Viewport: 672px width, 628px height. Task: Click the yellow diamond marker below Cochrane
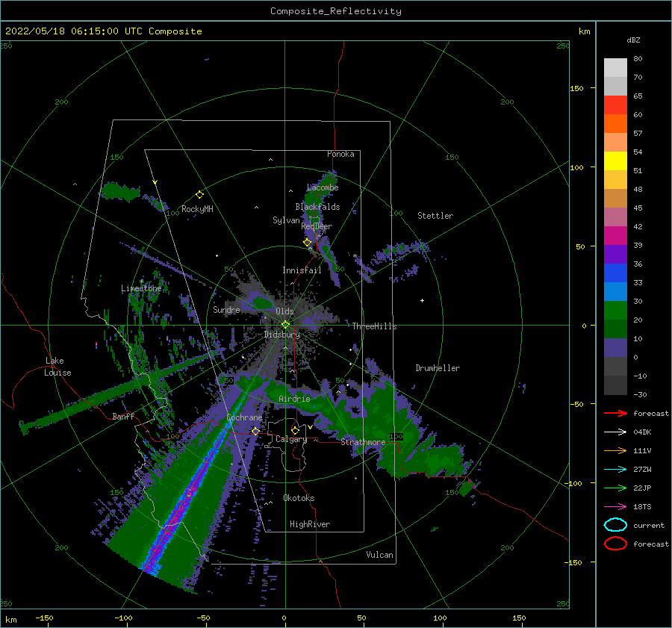point(255,431)
